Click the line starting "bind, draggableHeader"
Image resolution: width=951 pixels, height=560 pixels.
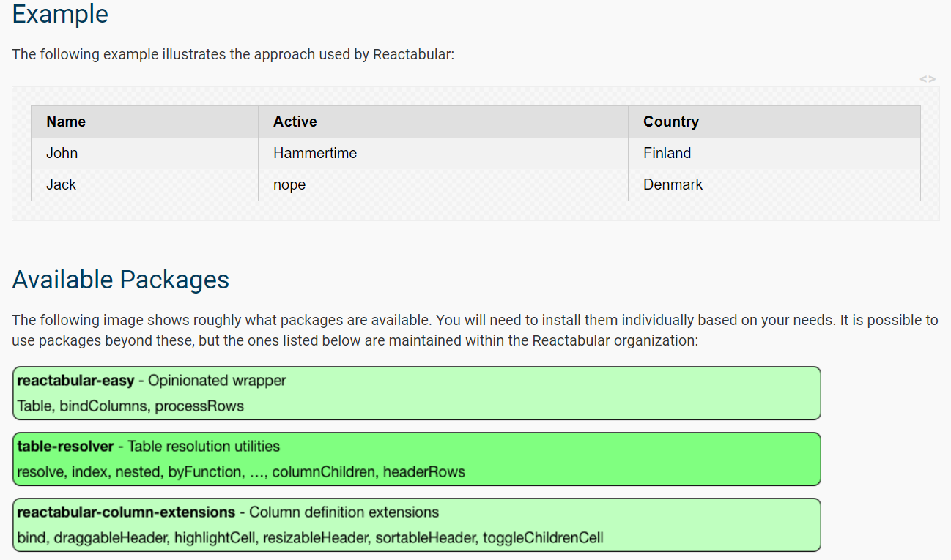point(310,538)
